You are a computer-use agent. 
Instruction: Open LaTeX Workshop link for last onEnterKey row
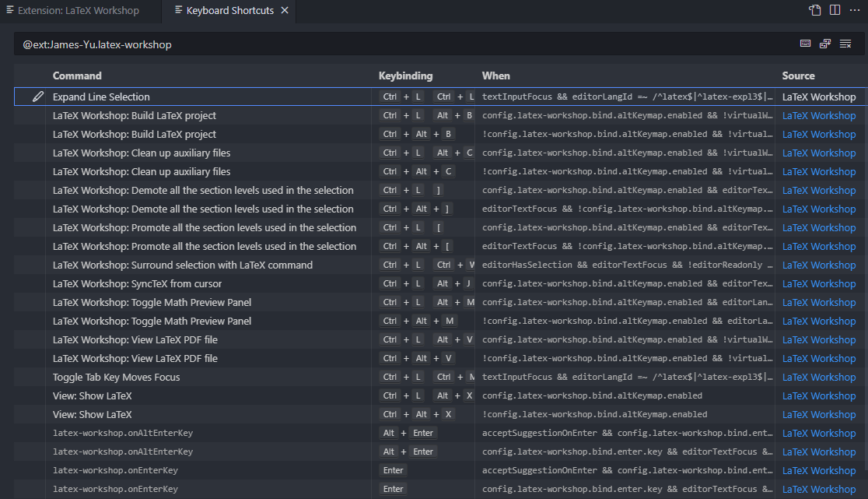click(x=819, y=489)
